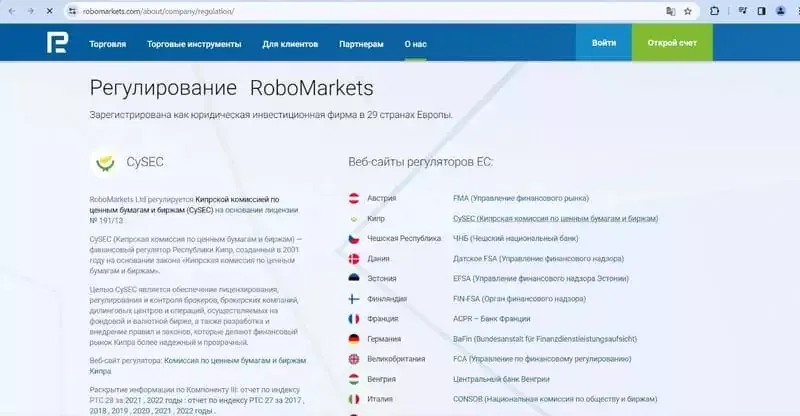Open the CONSOB Italy regulator link
Viewport: 800px width, 416px height.
[555, 399]
